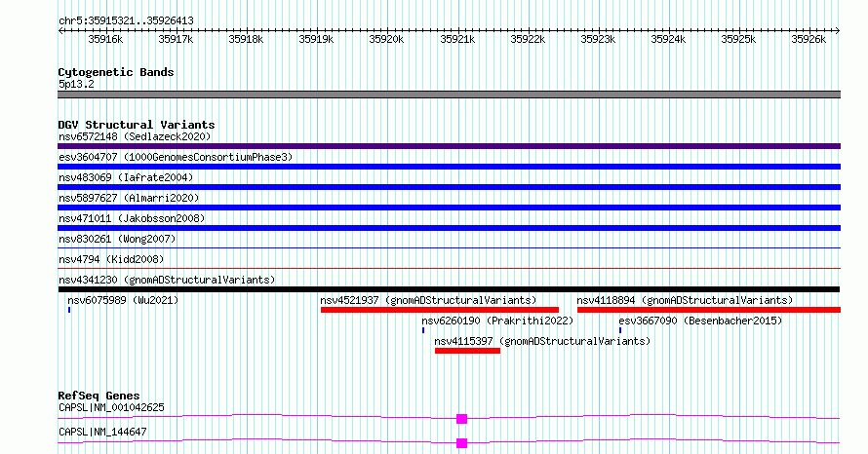The image size is (868, 454).
Task: Click the 35922k ruler tick label
Action: pos(528,39)
